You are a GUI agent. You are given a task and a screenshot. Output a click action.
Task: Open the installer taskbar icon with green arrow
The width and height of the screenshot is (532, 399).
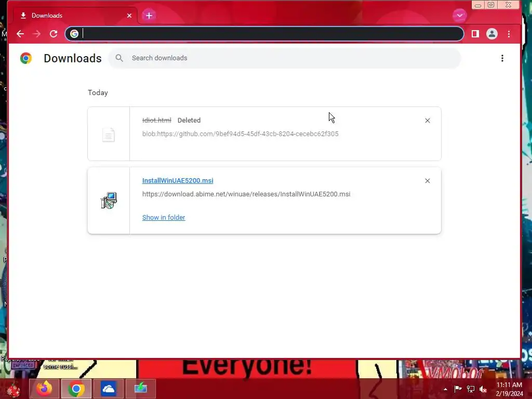click(x=140, y=389)
